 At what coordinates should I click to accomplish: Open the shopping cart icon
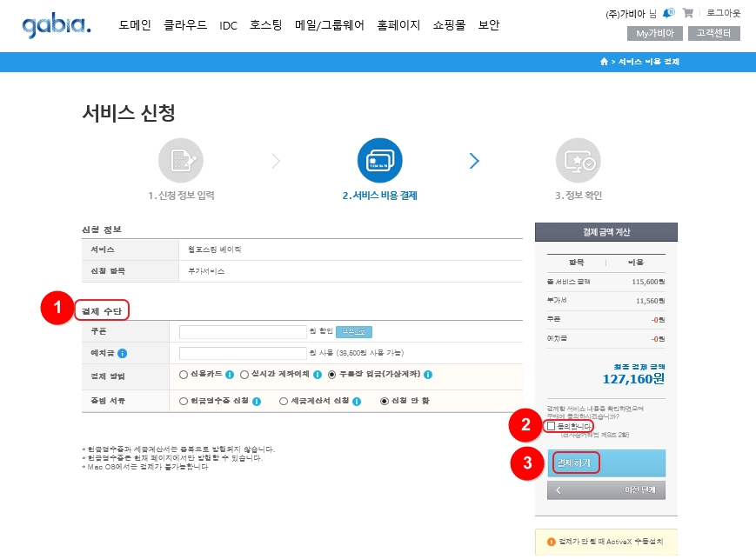click(688, 13)
